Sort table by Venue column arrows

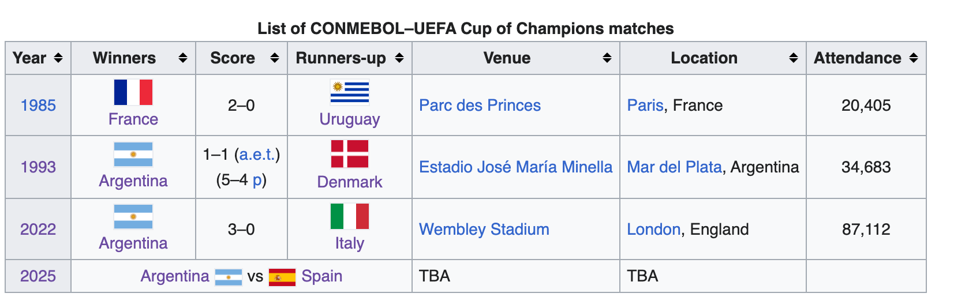pos(607,58)
